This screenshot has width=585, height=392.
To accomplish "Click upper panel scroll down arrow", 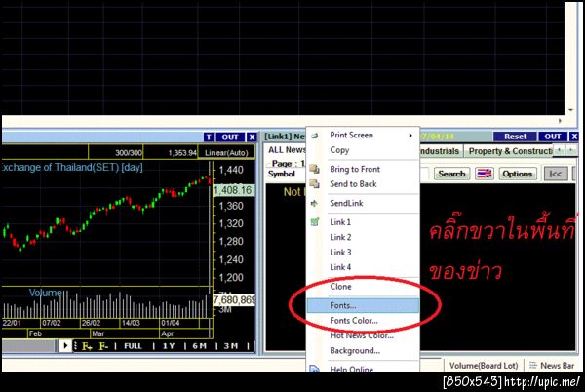I will tap(570, 110).
